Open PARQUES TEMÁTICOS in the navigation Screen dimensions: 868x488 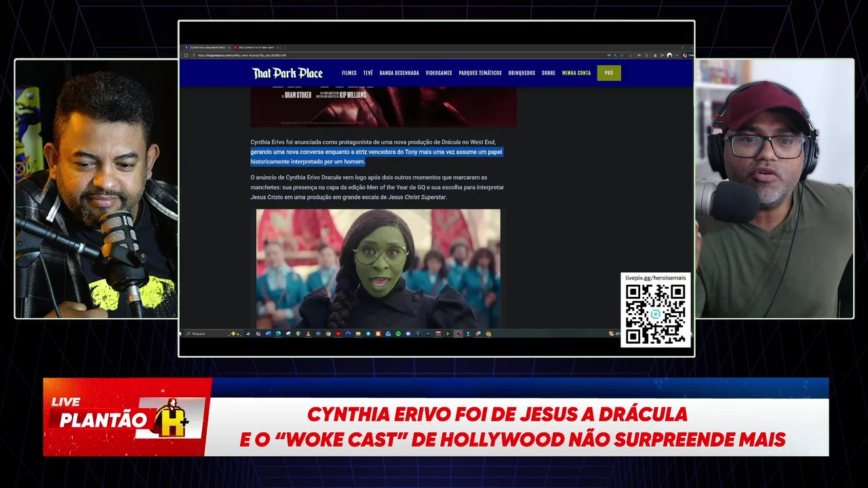480,73
